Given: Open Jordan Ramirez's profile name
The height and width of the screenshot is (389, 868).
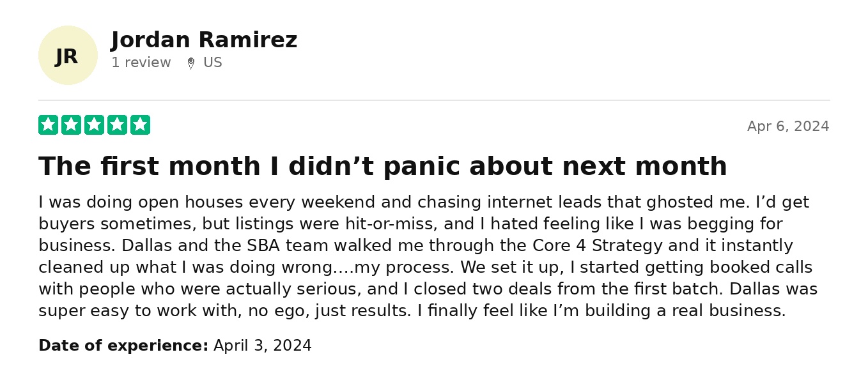Looking at the screenshot, I should (x=204, y=40).
